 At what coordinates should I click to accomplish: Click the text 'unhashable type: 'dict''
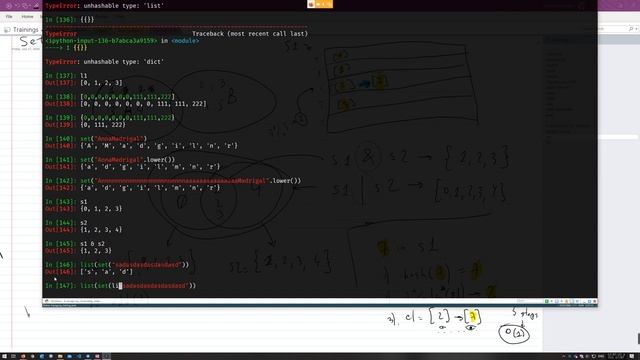123,62
